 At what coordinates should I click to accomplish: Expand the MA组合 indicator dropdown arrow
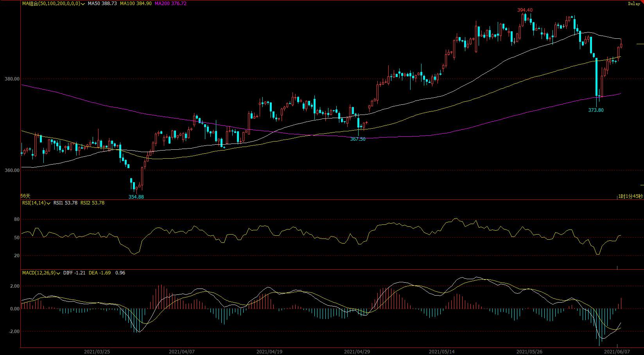pyautogui.click(x=83, y=4)
